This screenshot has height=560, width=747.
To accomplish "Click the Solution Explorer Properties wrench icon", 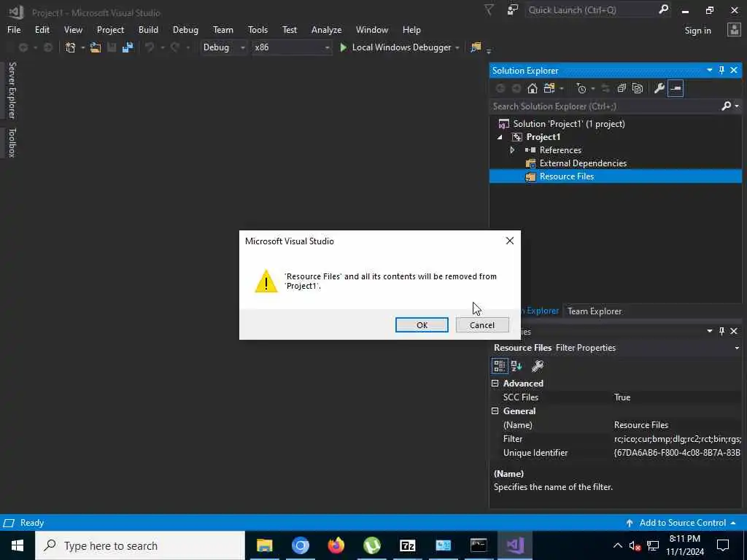I will tap(659, 88).
